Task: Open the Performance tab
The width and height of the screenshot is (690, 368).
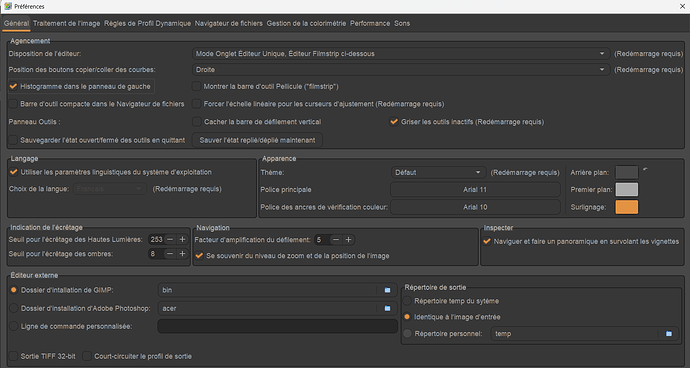Action: [x=370, y=23]
